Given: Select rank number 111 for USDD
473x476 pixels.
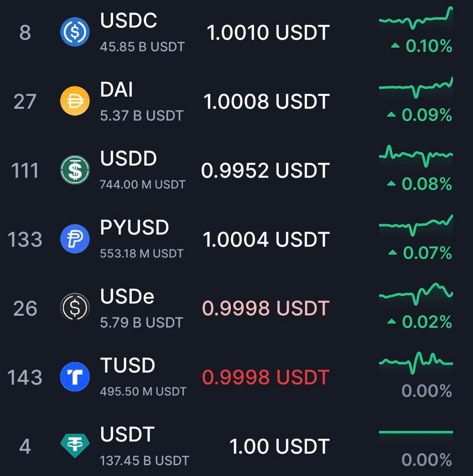Looking at the screenshot, I should 25,171.
